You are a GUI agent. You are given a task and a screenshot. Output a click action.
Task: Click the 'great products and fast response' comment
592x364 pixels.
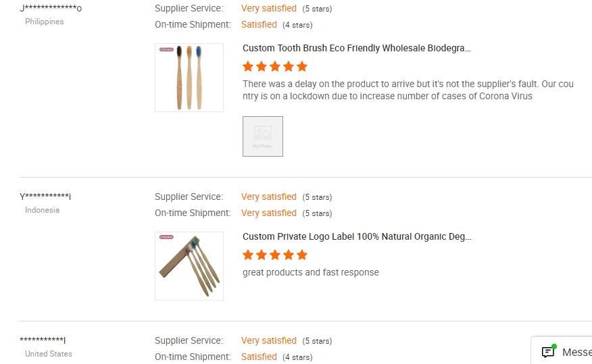[x=311, y=273]
